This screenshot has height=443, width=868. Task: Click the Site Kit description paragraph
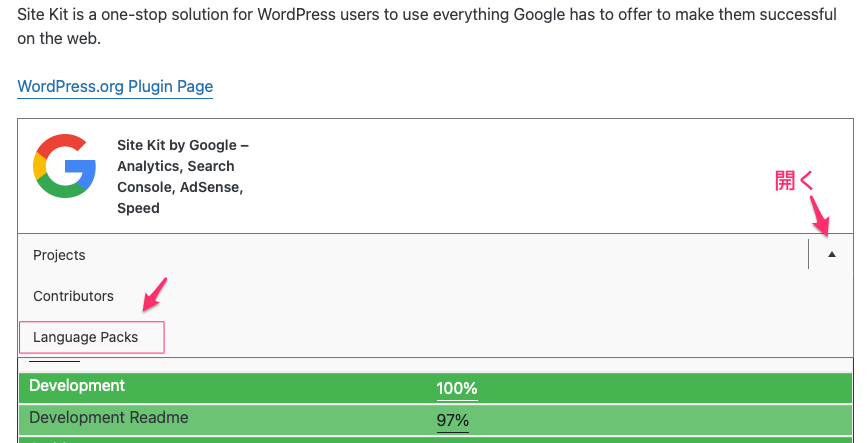coord(427,29)
